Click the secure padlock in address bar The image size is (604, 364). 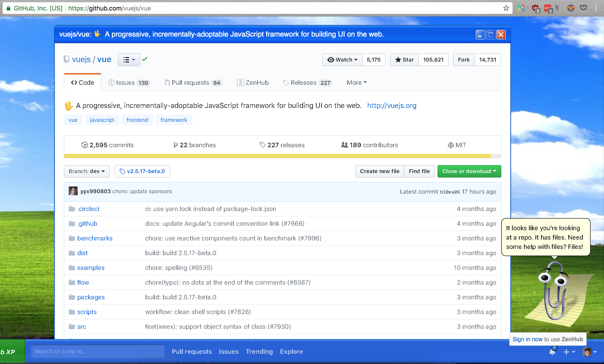[x=8, y=8]
